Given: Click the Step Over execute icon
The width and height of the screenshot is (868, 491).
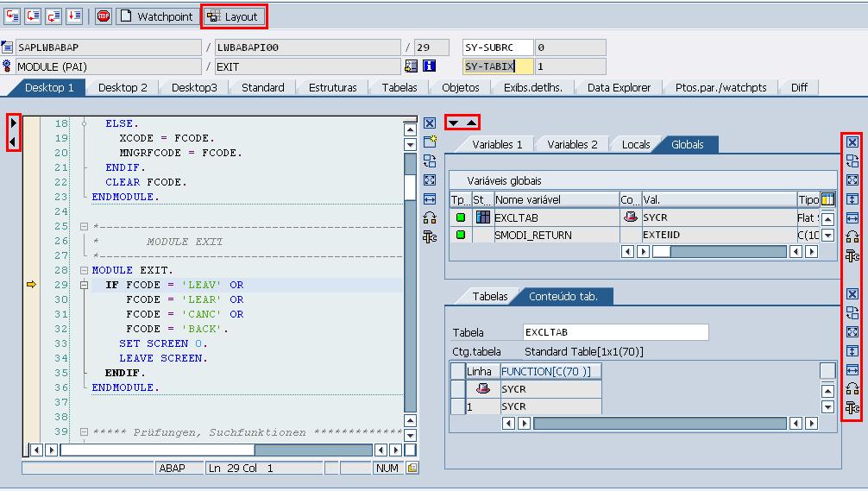Looking at the screenshot, I should point(33,16).
